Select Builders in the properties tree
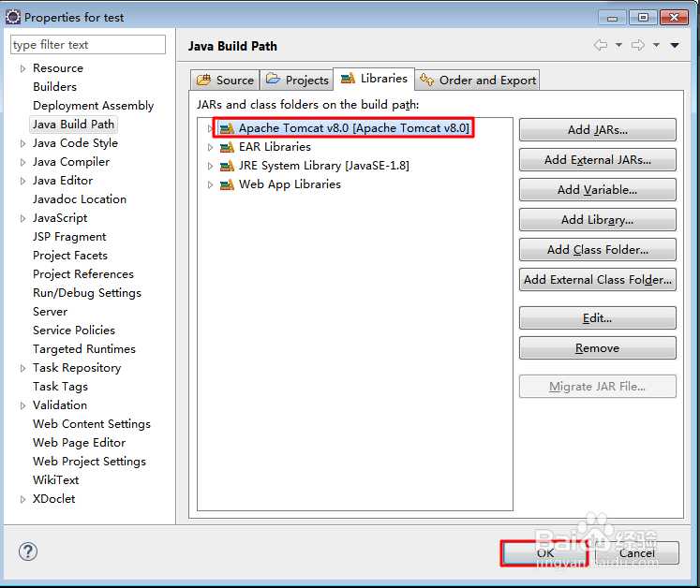 (x=55, y=86)
